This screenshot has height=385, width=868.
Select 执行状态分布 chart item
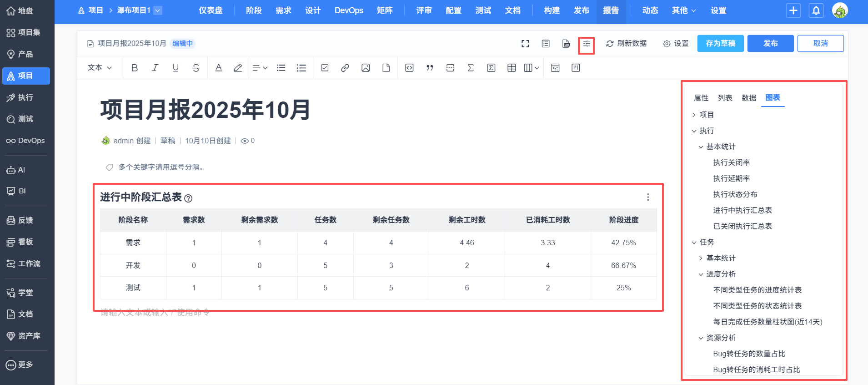click(735, 194)
